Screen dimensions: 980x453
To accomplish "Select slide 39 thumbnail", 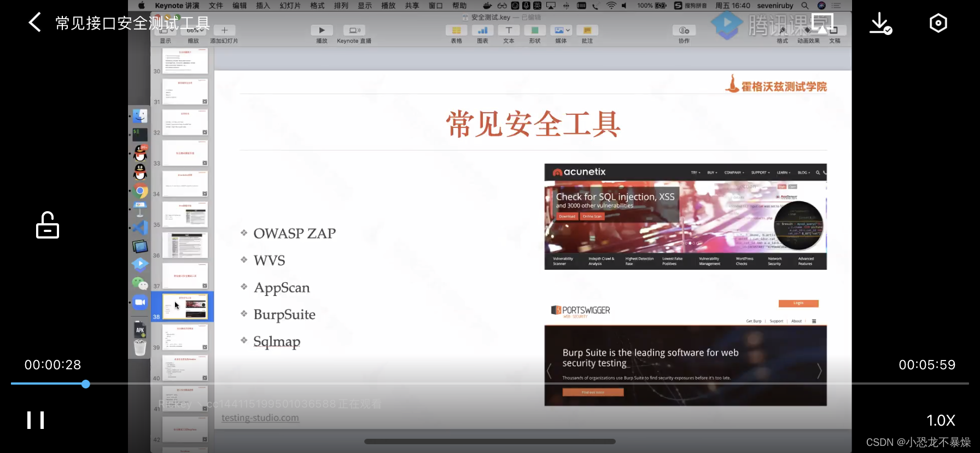I will coord(185,336).
